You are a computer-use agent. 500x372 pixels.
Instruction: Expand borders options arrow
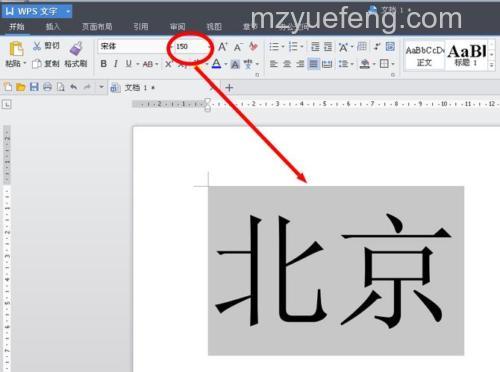(393, 64)
